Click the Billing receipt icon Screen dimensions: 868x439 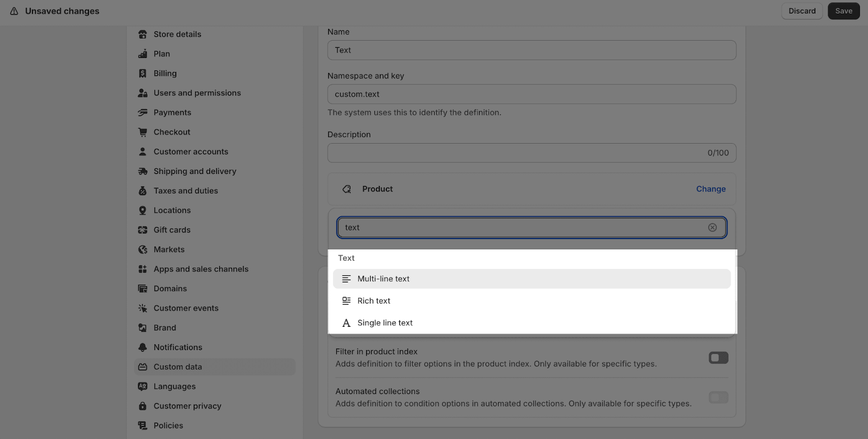point(143,73)
